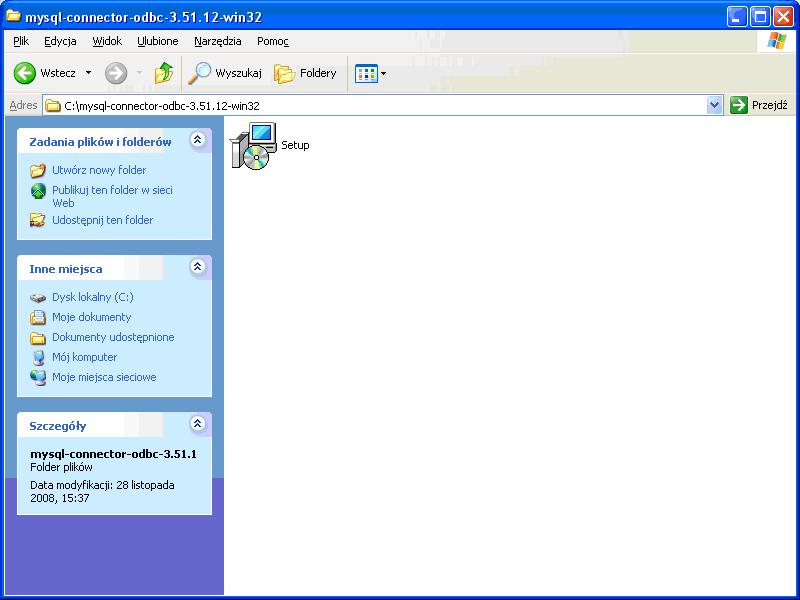Click the address bar path field
This screenshot has height=600, width=800.
pyautogui.click(x=380, y=105)
